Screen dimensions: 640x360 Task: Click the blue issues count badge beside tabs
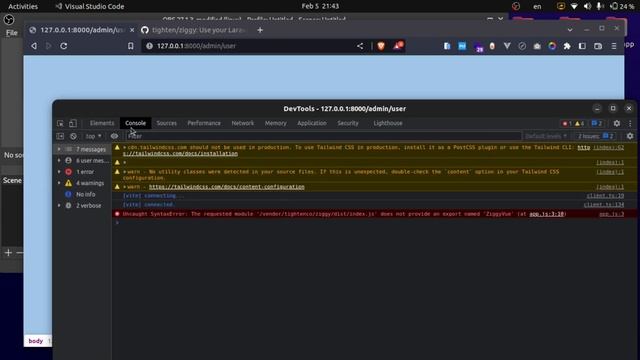click(x=597, y=123)
